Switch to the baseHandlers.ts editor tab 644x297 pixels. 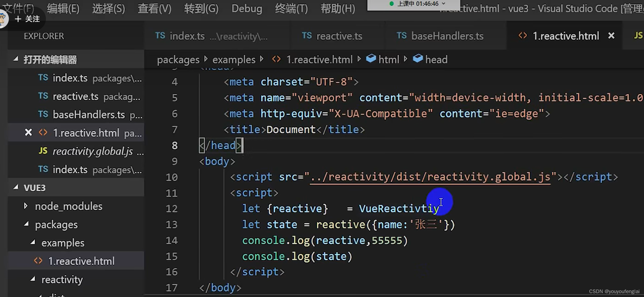446,36
